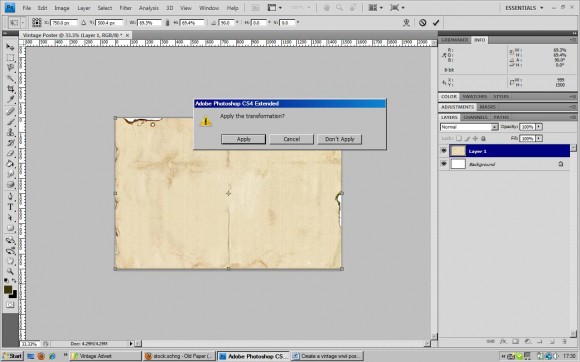The height and width of the screenshot is (362, 580).
Task: Click the link layers icon in Layers panel
Action: (491, 341)
